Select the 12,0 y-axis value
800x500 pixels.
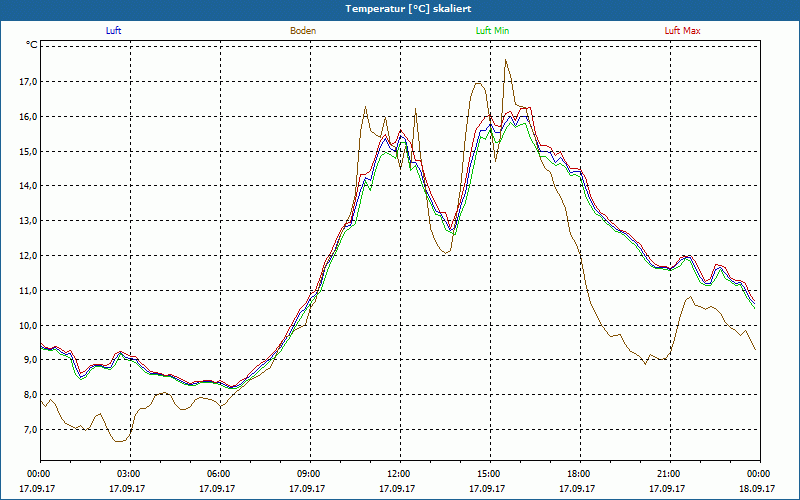[29, 256]
